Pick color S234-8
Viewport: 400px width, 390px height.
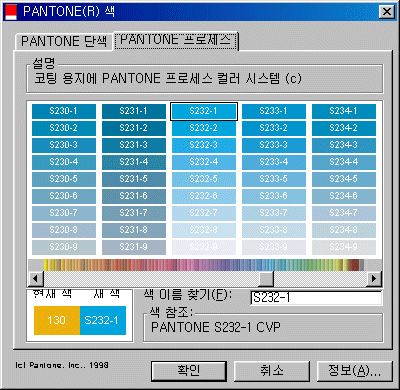(x=344, y=230)
